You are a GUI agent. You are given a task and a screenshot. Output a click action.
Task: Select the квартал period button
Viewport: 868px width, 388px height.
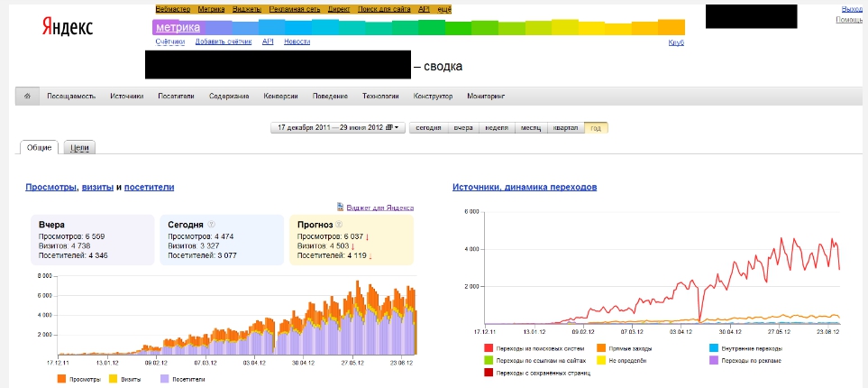coord(566,128)
